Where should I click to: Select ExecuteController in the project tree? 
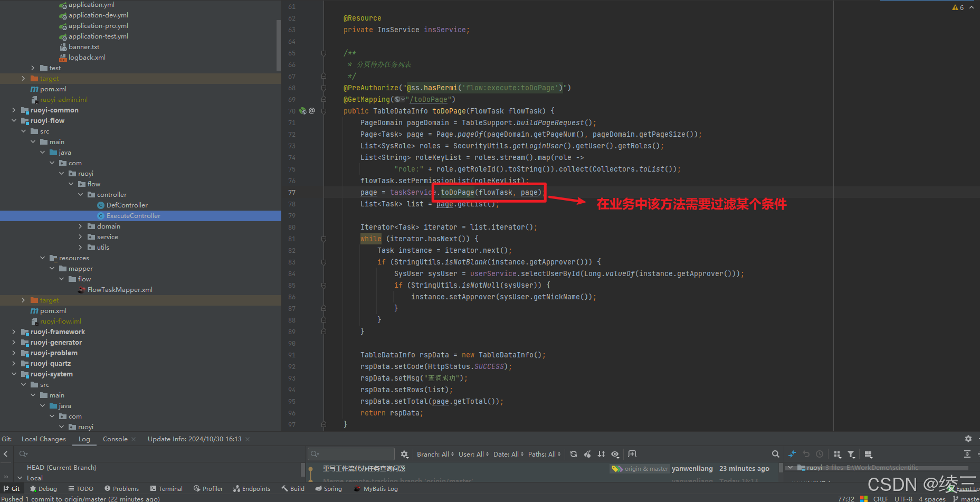pos(134,215)
